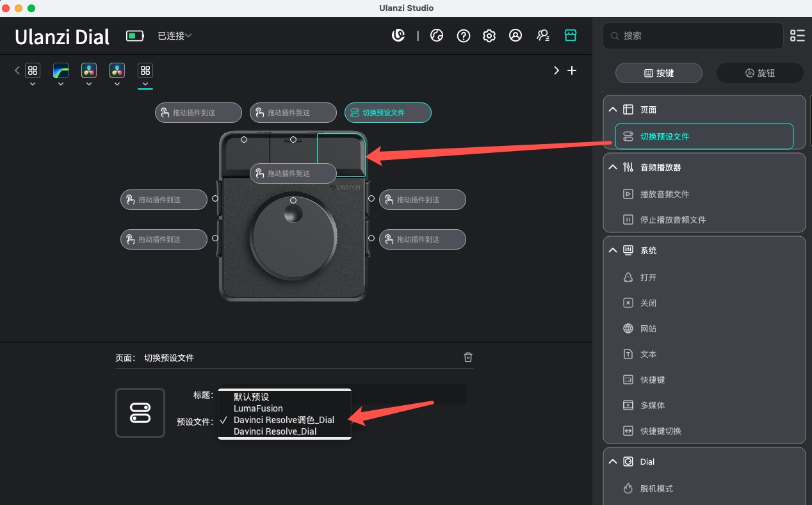The width and height of the screenshot is (812, 505).
Task: Click the upper-right side 拖动插件到这 slot
Action: click(423, 200)
